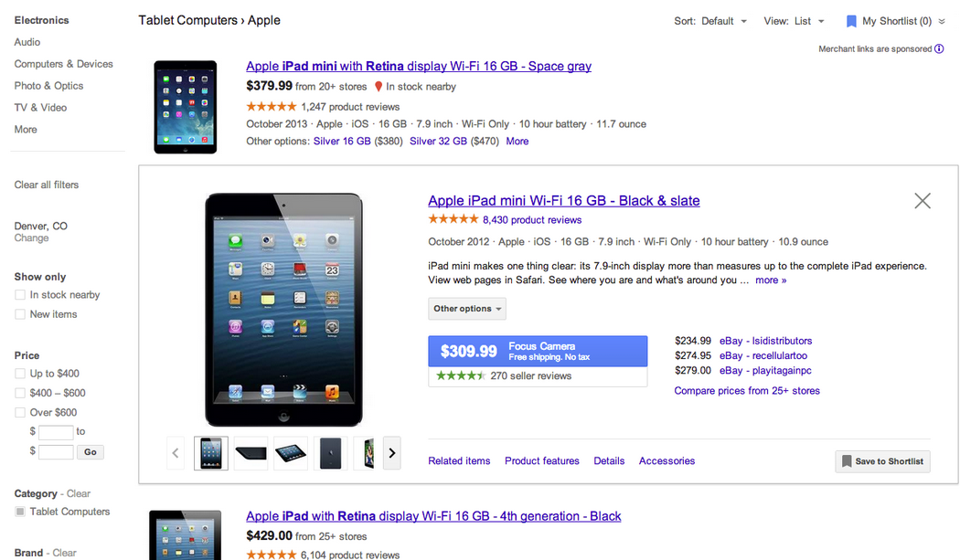The width and height of the screenshot is (960, 560).
Task: Open the Details tab
Action: pyautogui.click(x=609, y=460)
